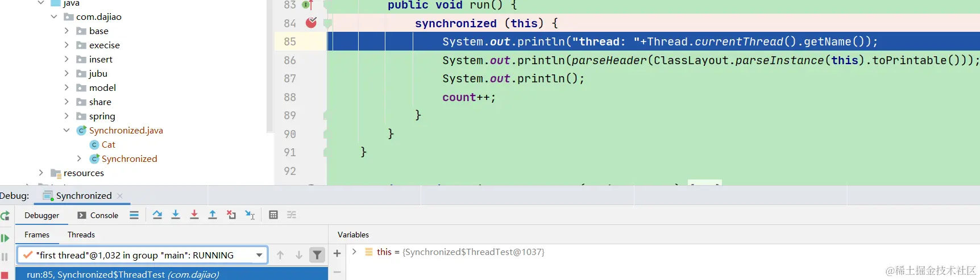The image size is (980, 280).
Task: Expand the base package folder
Action: [67, 31]
